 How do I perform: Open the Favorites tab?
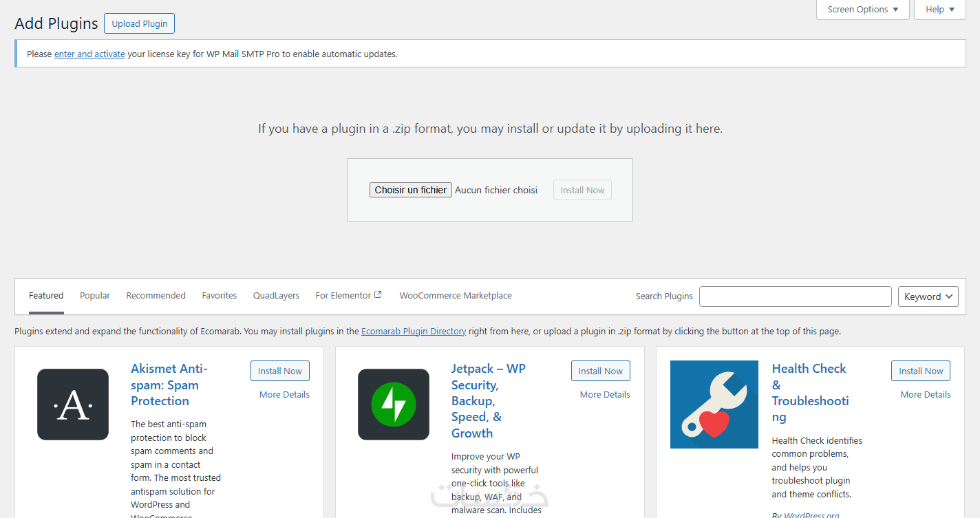pyautogui.click(x=220, y=296)
